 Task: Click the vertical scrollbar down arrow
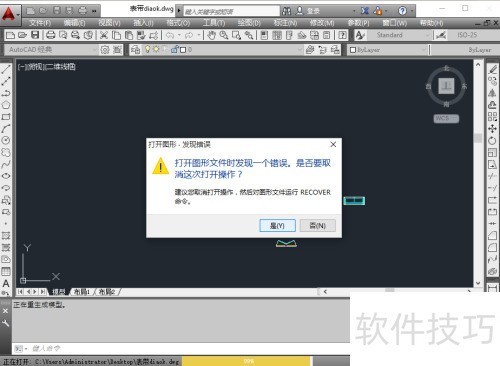478,283
